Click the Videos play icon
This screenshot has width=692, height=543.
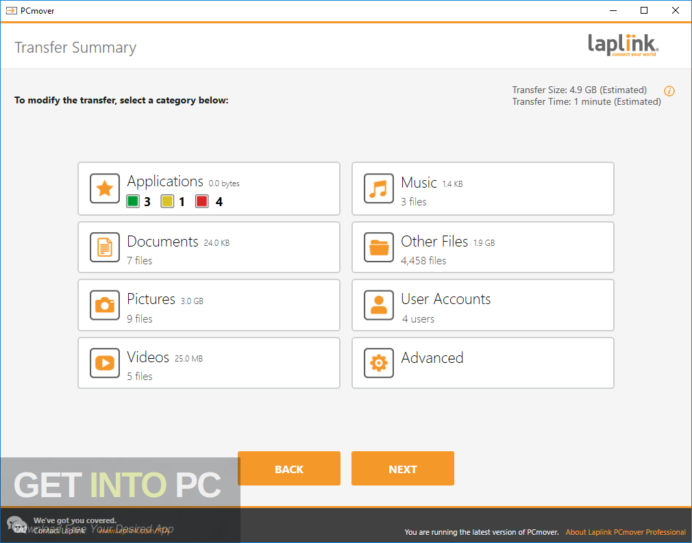pos(105,363)
